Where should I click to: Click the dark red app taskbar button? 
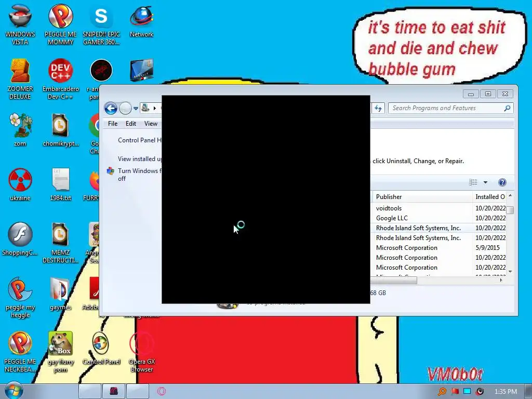114,391
